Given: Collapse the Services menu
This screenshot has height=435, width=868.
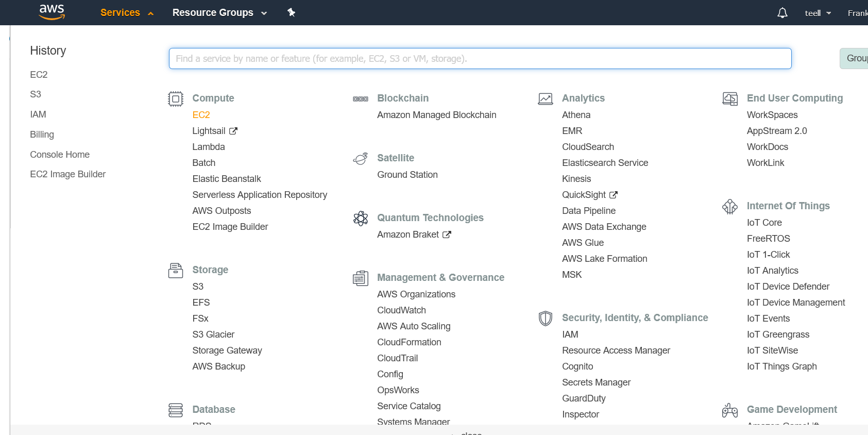Looking at the screenshot, I should [x=127, y=12].
